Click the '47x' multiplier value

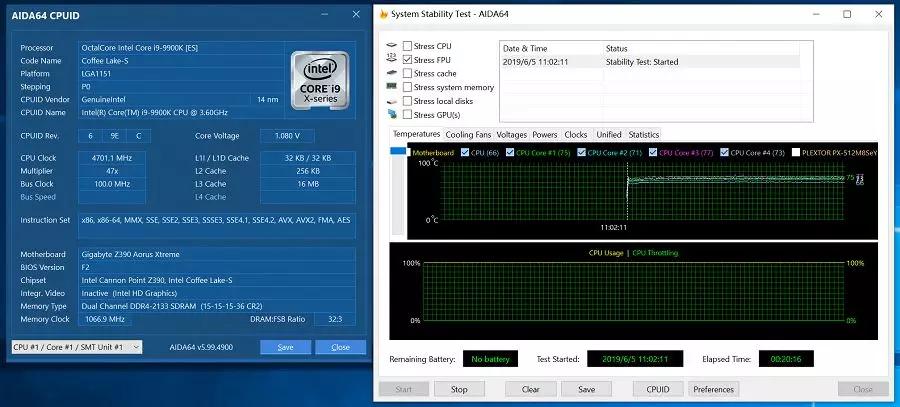pyautogui.click(x=111, y=171)
